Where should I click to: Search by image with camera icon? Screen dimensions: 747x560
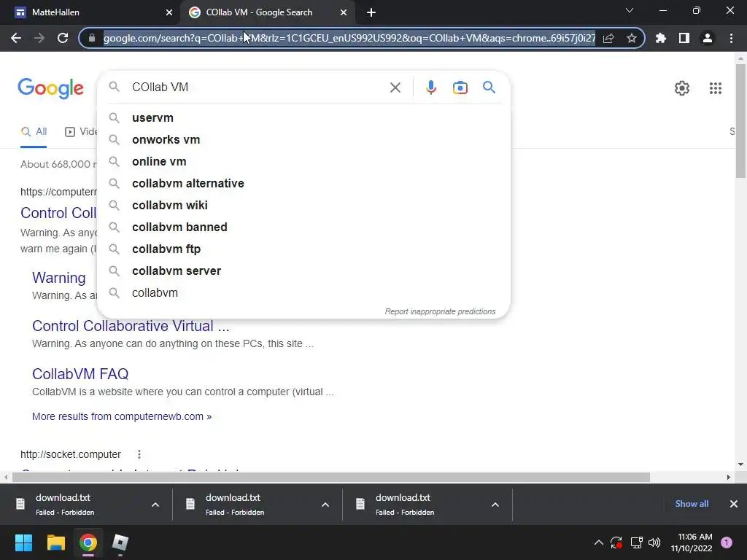click(x=460, y=87)
